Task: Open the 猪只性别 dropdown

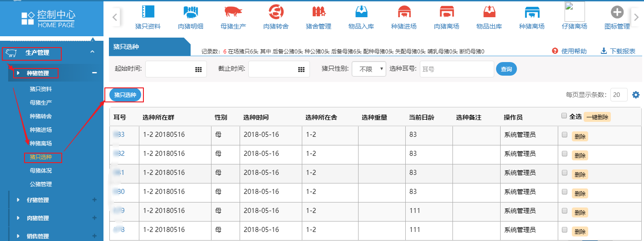Action: (x=369, y=69)
